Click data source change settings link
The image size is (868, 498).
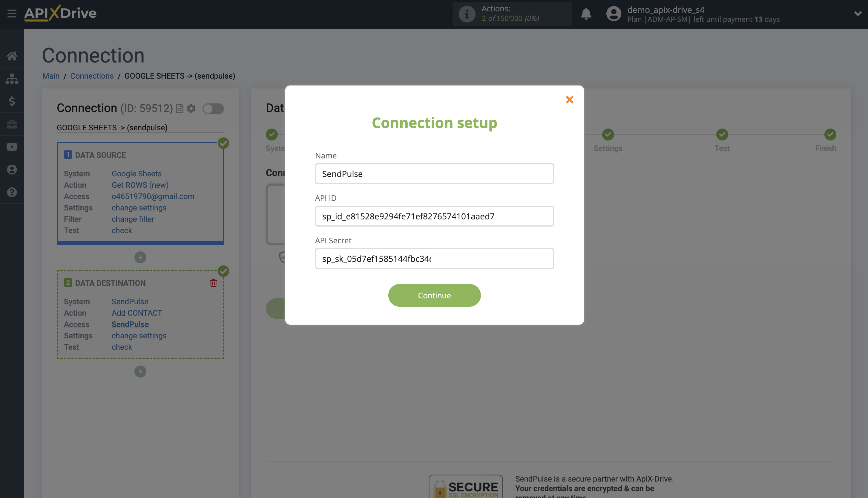point(139,208)
